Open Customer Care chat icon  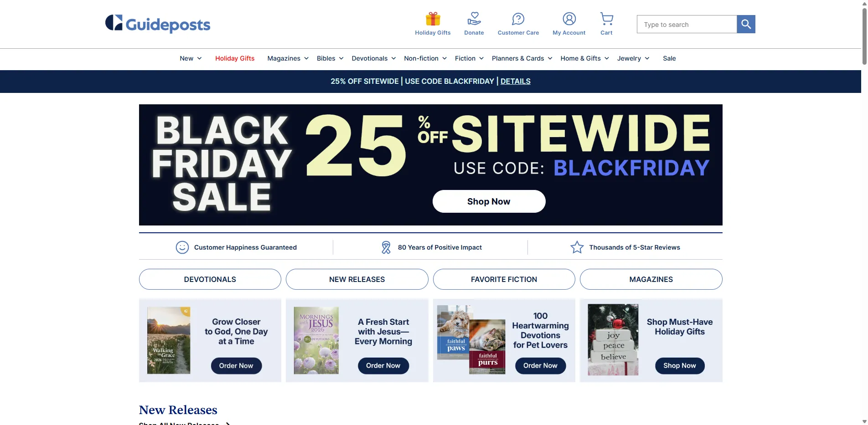coord(518,19)
